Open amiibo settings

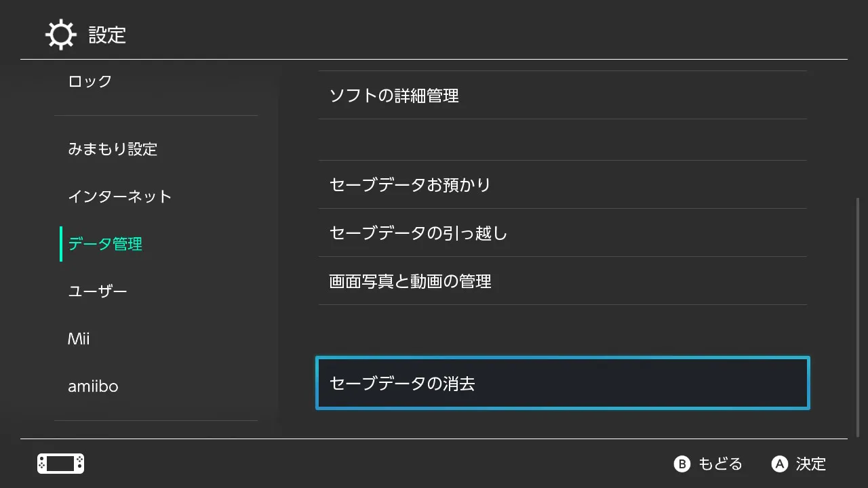(93, 386)
